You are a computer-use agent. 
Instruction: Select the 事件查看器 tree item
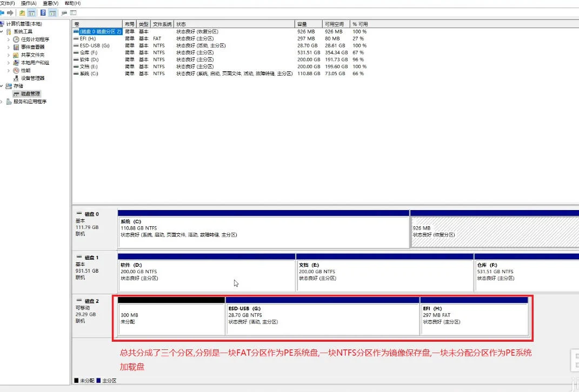coord(32,47)
